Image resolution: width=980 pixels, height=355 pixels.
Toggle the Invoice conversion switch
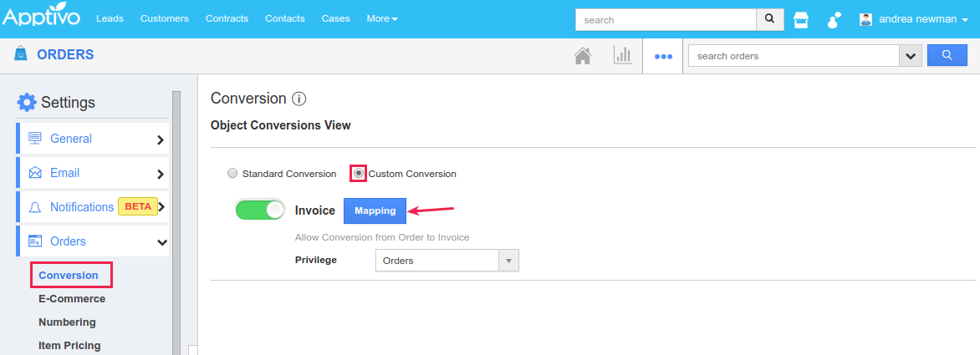point(260,210)
